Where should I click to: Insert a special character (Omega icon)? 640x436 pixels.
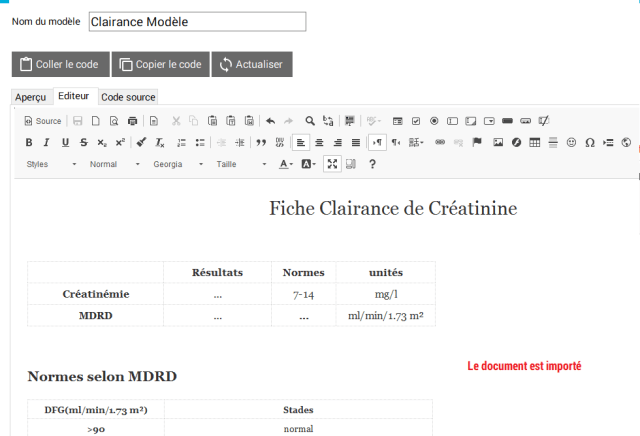590,142
